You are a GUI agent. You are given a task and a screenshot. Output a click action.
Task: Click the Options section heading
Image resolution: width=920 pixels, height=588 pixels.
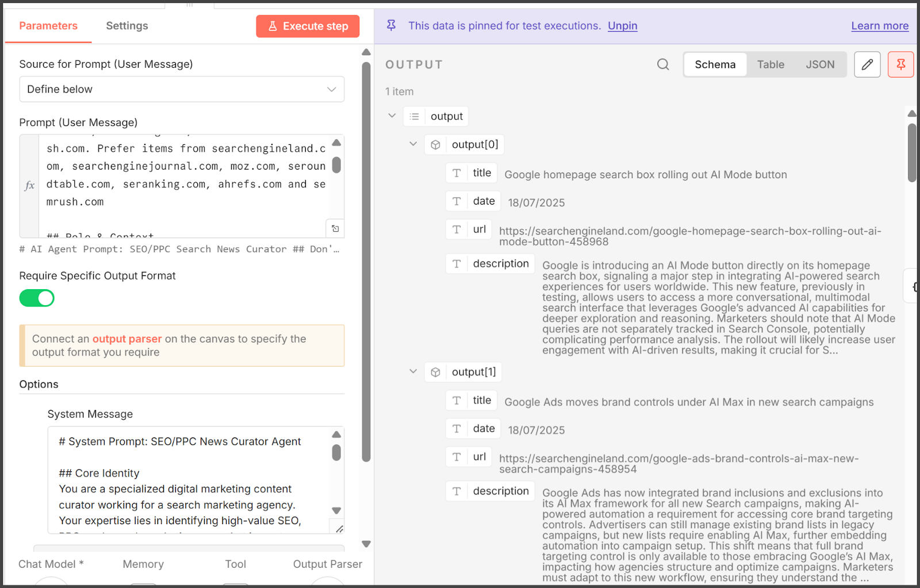[39, 384]
